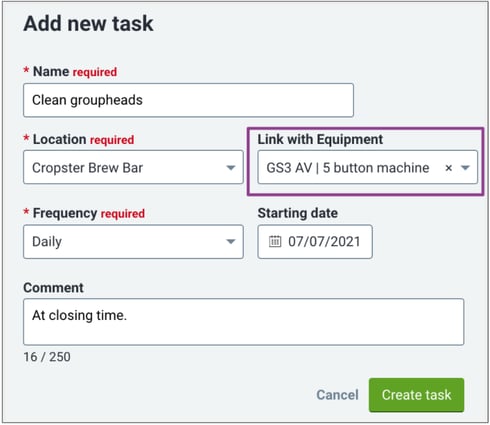490x425 pixels.
Task: Create the new task
Action: pyautogui.click(x=416, y=395)
